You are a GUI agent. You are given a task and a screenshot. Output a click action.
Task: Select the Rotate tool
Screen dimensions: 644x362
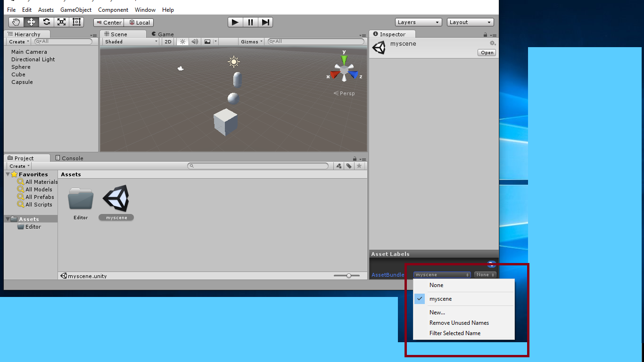click(46, 22)
